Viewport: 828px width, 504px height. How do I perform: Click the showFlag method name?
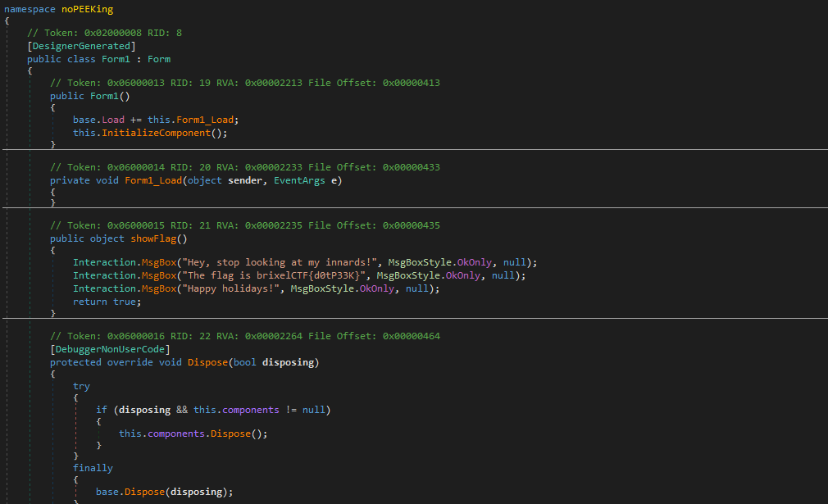[x=156, y=239]
